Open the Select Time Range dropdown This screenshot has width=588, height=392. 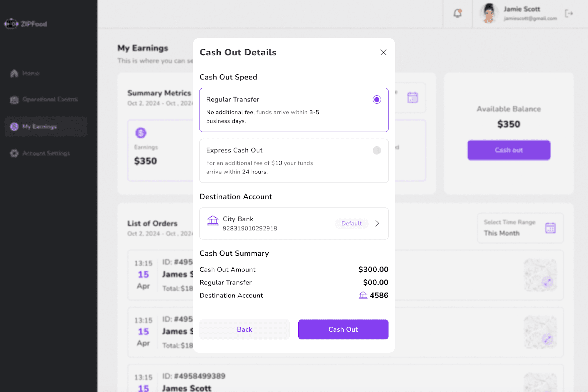tap(520, 228)
